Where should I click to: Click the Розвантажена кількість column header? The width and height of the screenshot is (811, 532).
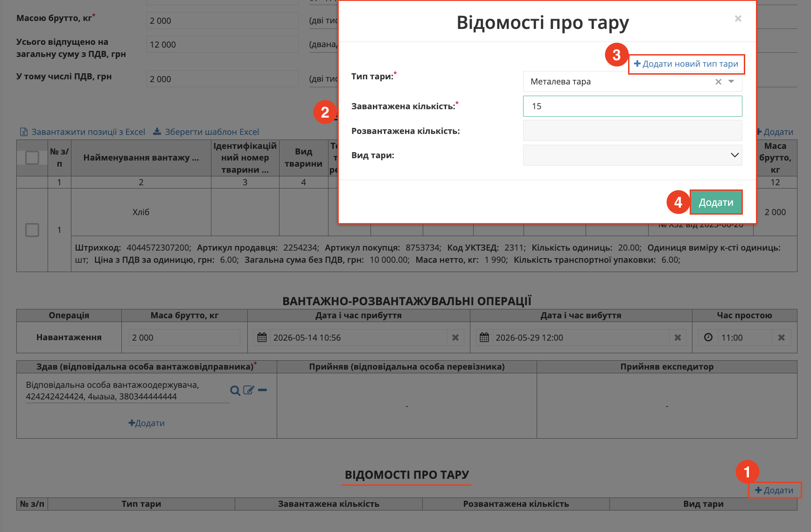[x=516, y=504]
